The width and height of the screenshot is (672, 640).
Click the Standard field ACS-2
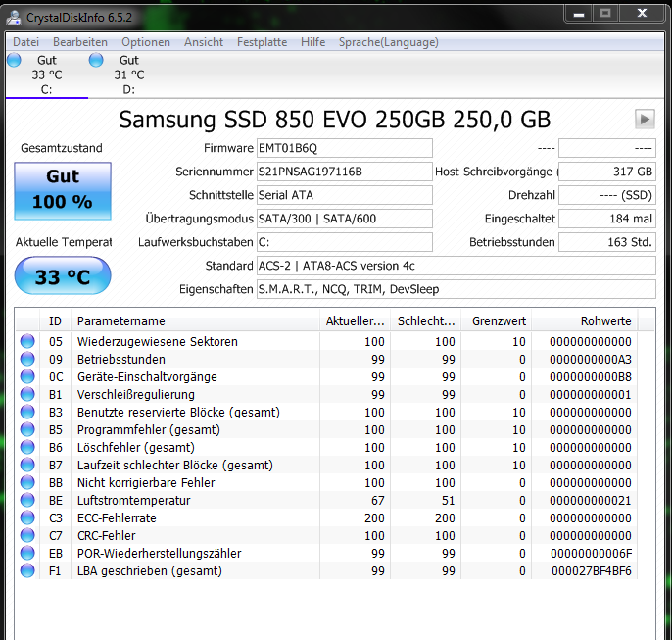[x=456, y=266]
